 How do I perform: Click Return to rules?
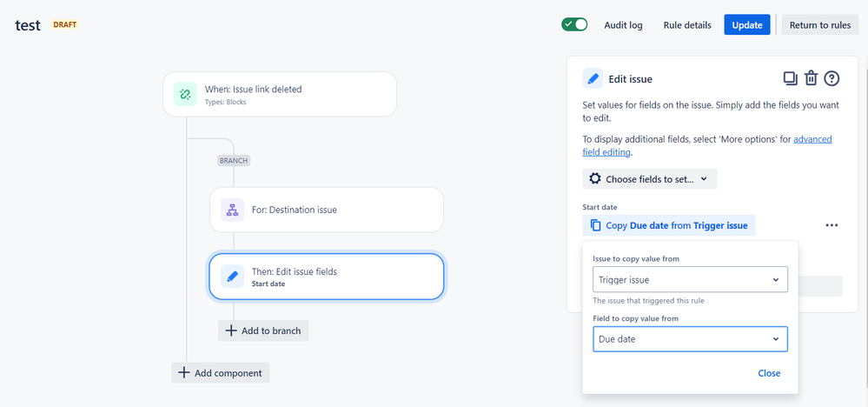[x=819, y=25]
